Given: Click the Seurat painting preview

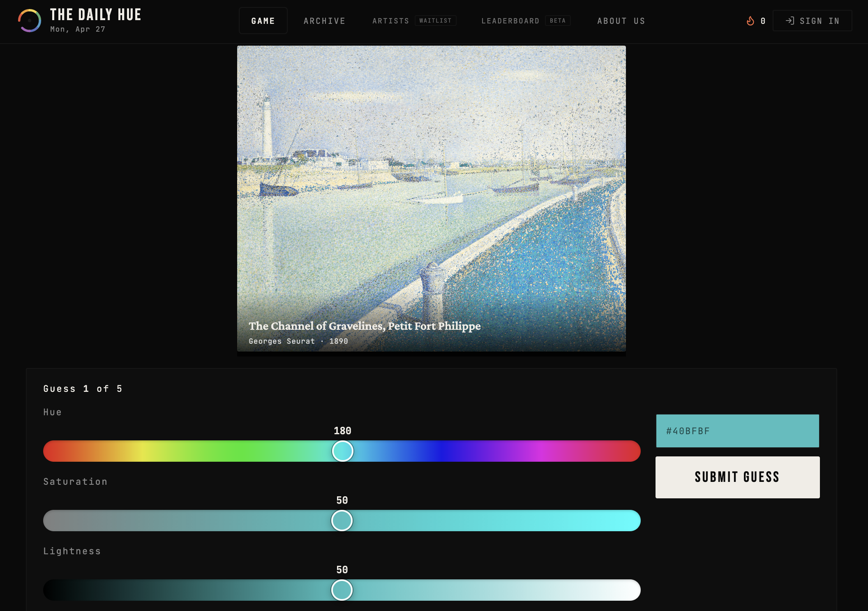Looking at the screenshot, I should point(432,185).
